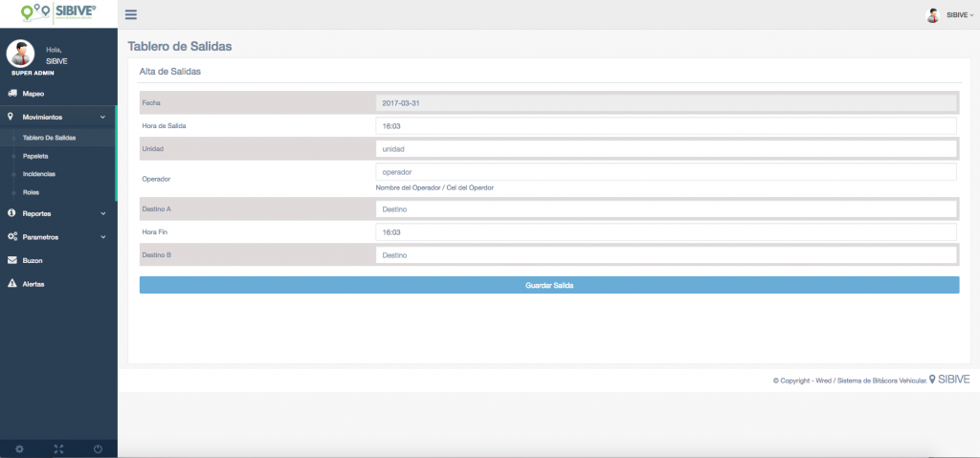
Task: Click the 'Destino B' label
Action: [x=156, y=255]
